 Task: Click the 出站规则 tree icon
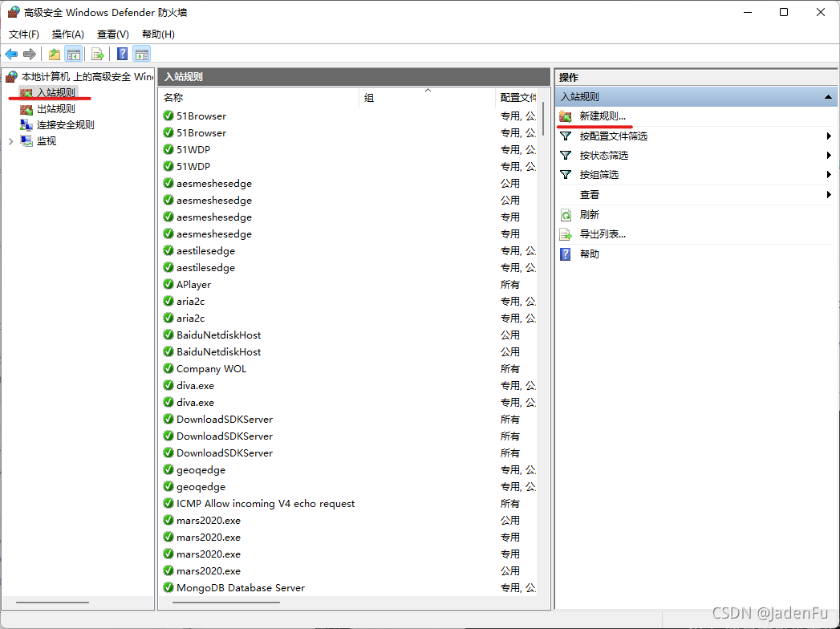pyautogui.click(x=26, y=109)
